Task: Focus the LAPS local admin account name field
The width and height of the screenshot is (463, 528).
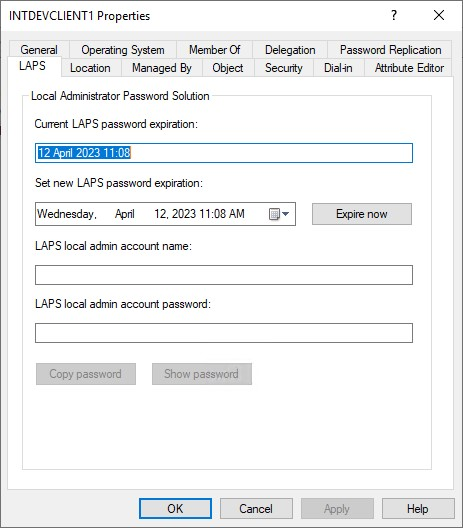Action: tap(224, 275)
